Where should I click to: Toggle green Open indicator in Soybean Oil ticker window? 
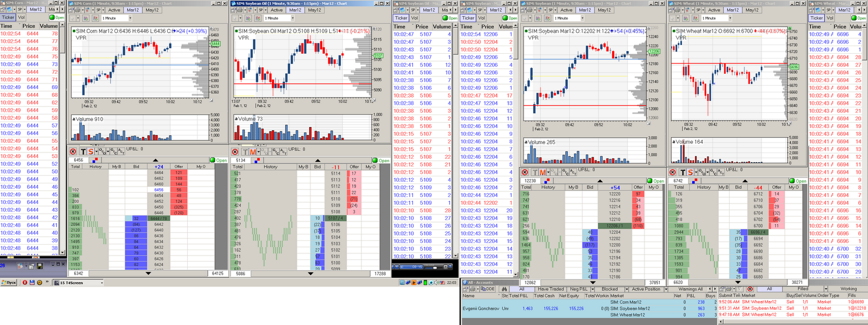coord(450,18)
